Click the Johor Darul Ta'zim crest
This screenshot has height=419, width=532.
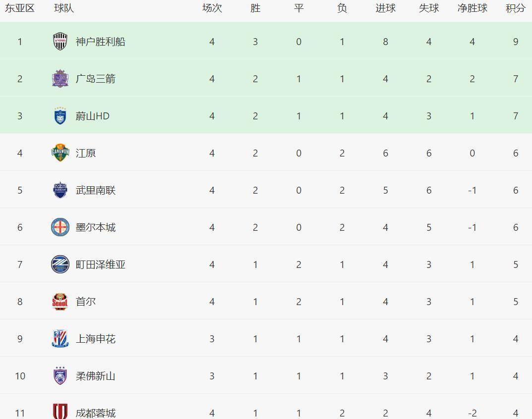click(x=60, y=376)
